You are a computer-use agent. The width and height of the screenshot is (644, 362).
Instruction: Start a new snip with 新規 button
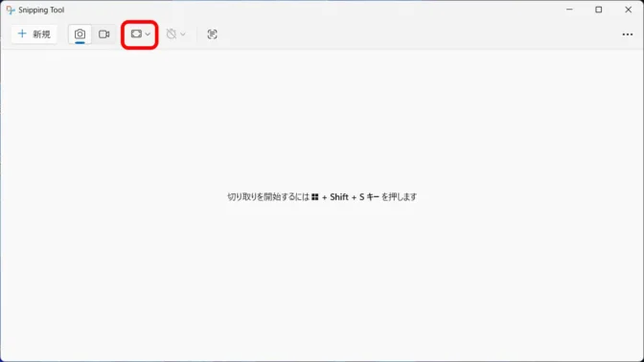[x=34, y=34]
